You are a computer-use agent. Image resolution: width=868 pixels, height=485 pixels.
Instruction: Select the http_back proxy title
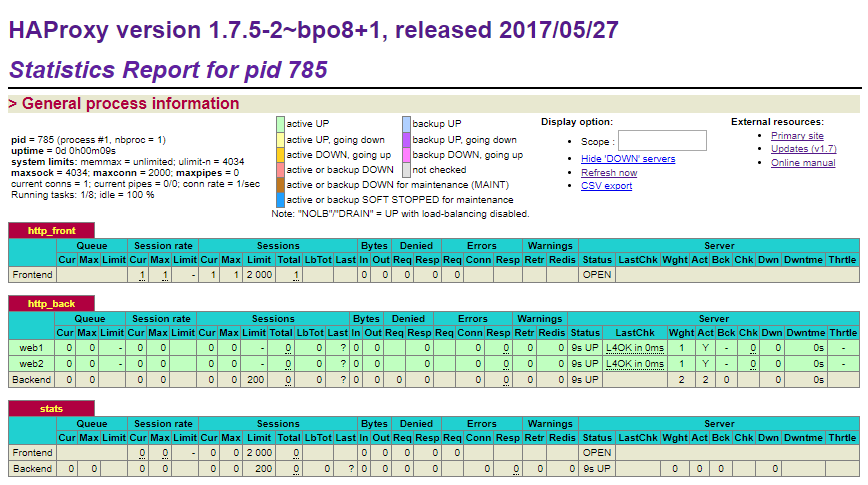(51, 304)
